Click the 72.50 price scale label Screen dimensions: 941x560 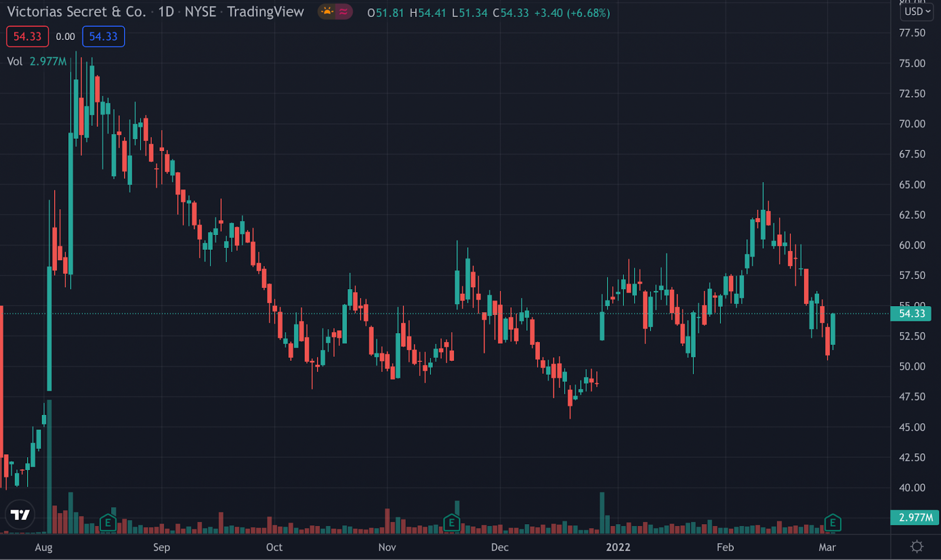912,94
